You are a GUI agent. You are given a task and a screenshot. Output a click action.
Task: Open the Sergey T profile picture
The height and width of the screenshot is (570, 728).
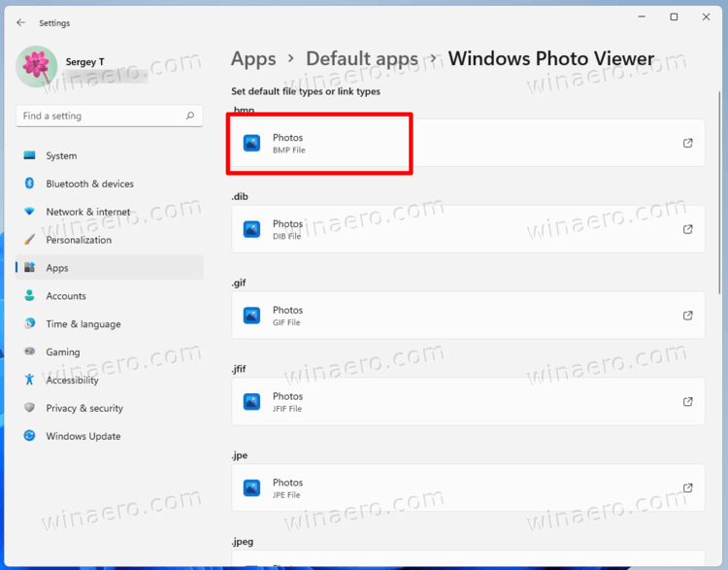pos(37,66)
